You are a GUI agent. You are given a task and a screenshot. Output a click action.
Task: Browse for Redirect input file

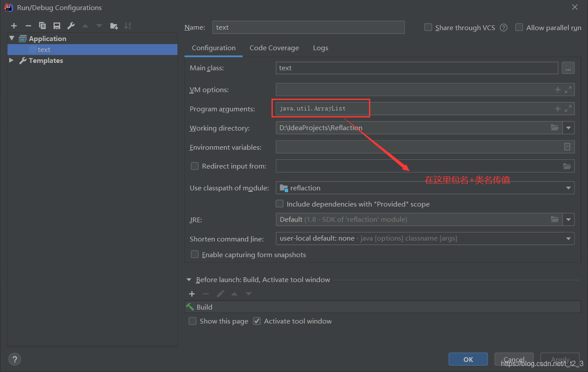click(x=567, y=166)
